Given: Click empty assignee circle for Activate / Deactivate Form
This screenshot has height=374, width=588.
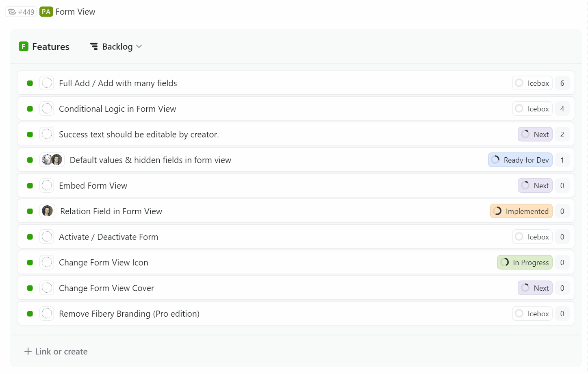Looking at the screenshot, I should (47, 237).
